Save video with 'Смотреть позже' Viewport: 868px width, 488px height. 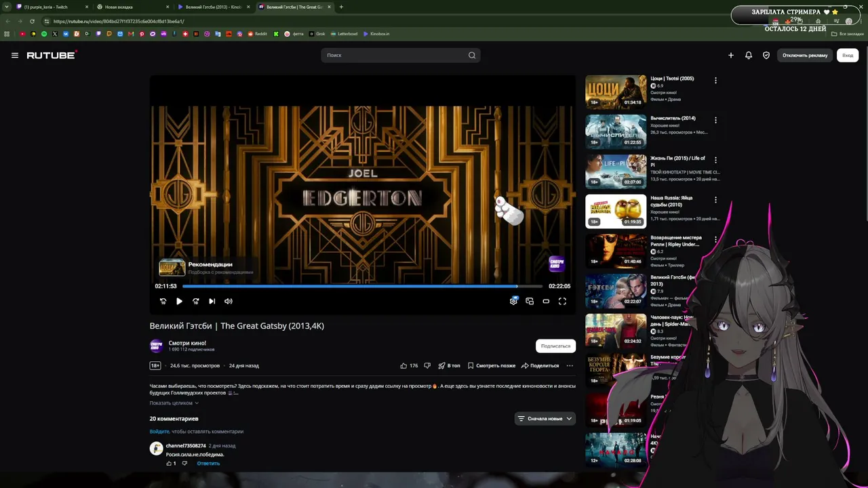coord(491,366)
